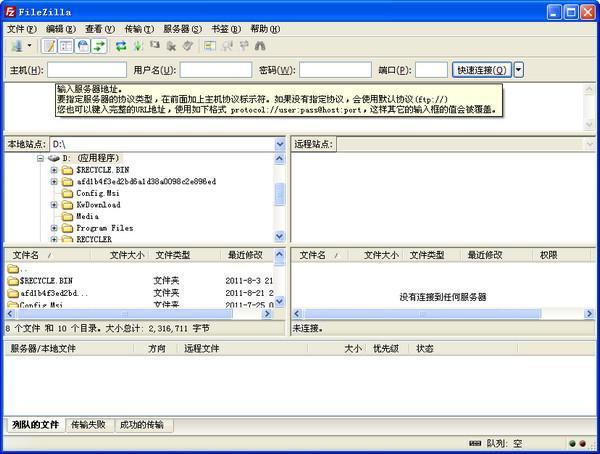Click the 本地站点 path field showing D:\
The image size is (600, 454).
(162, 144)
